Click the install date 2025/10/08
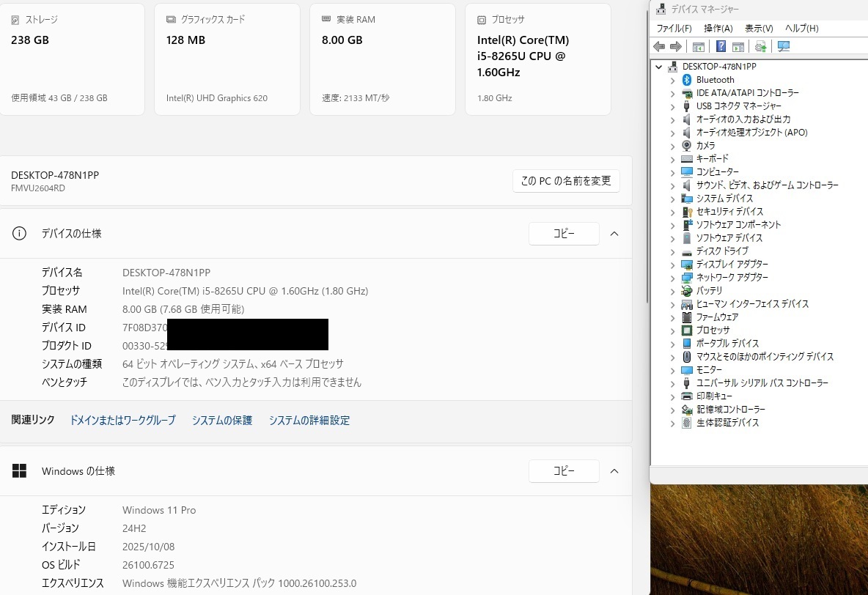The height and width of the screenshot is (595, 868). pos(148,547)
